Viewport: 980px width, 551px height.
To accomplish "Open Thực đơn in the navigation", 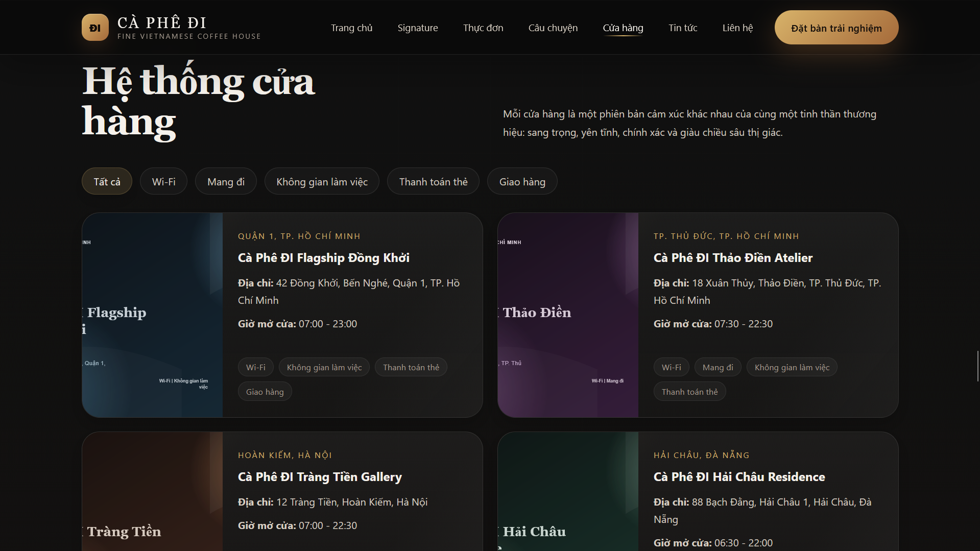I will pos(483,28).
